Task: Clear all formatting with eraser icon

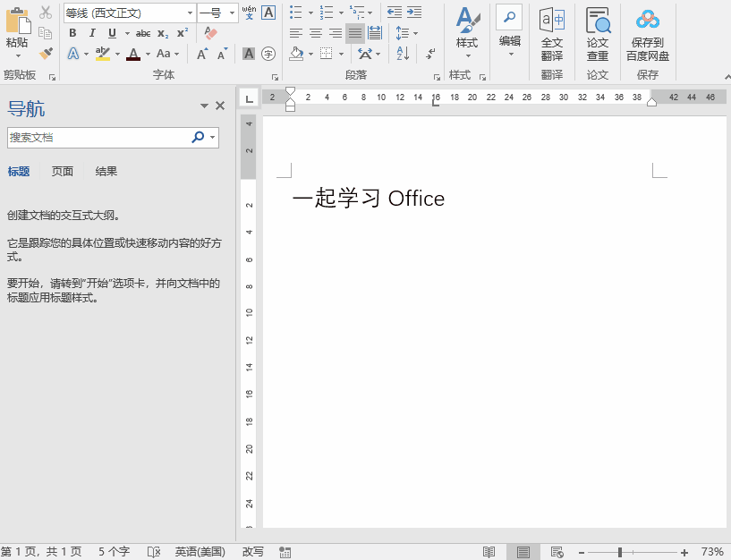Action: 210,33
